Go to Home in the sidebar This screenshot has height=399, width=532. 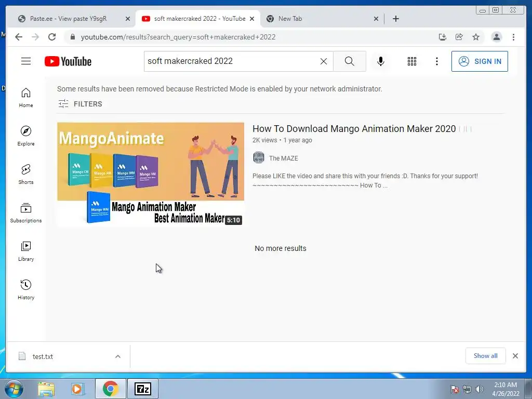point(26,98)
